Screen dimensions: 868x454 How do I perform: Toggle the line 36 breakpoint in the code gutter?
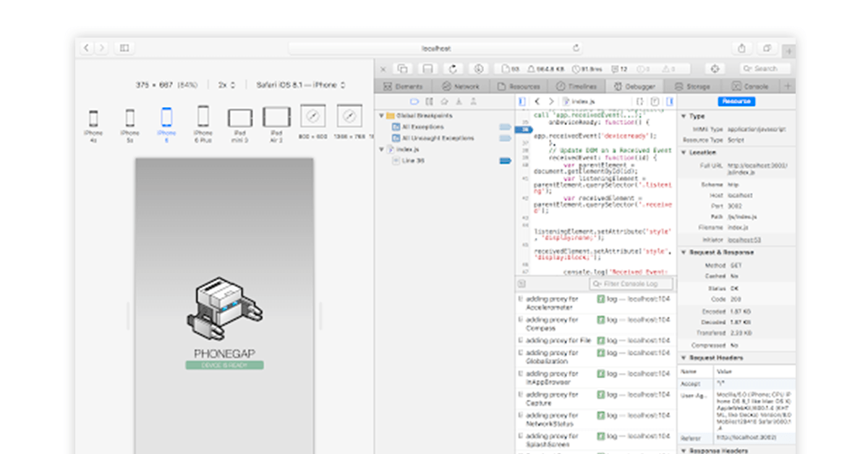coord(524,129)
